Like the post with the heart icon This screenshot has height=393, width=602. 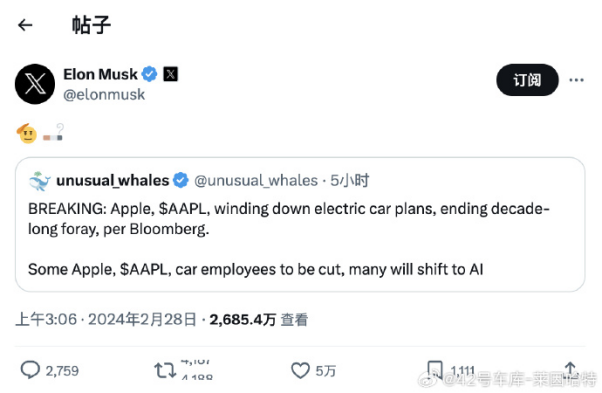(x=300, y=371)
